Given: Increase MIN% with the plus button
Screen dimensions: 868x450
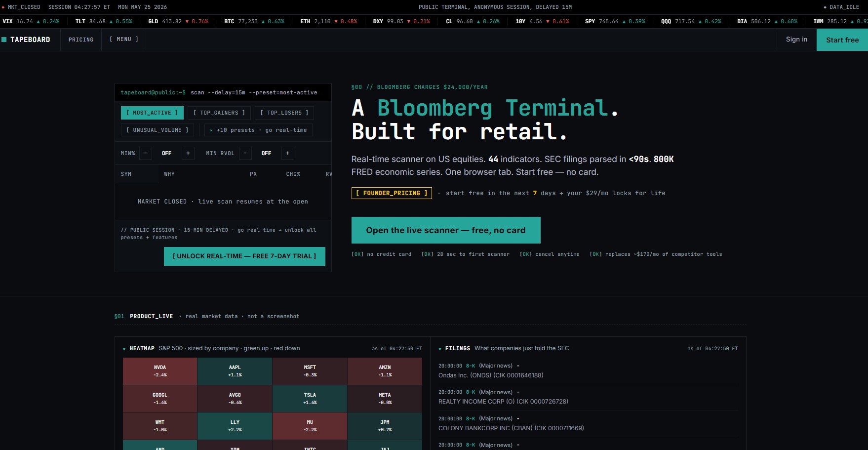Looking at the screenshot, I should tap(188, 153).
